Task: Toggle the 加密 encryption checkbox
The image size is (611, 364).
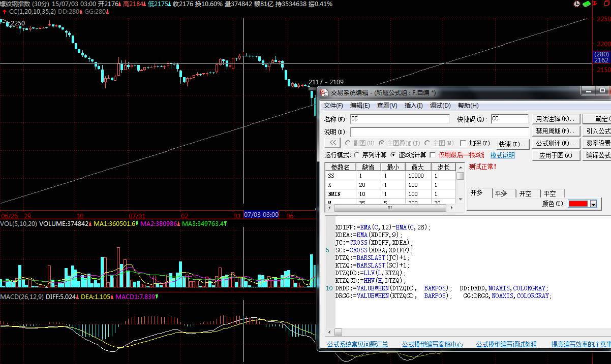Action: 463,144
